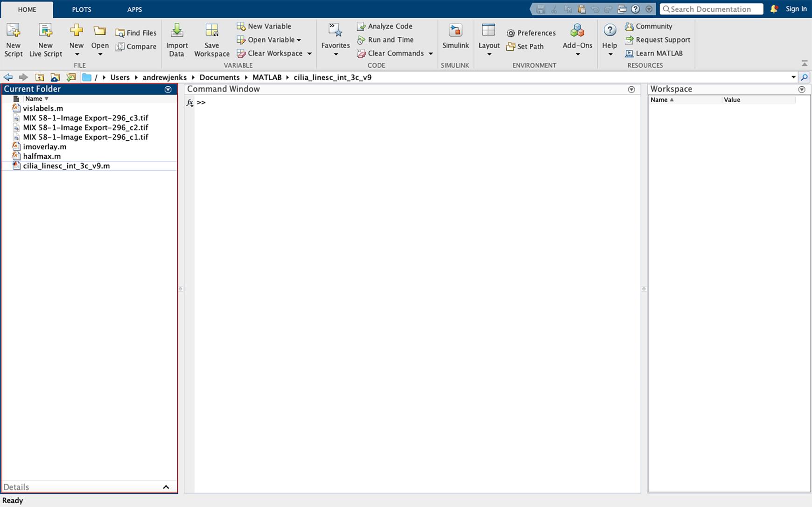
Task: Click Sign In
Action: 796,9
